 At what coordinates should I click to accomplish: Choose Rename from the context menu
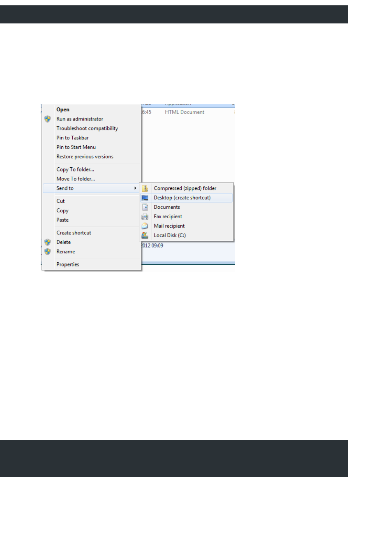[92, 252]
